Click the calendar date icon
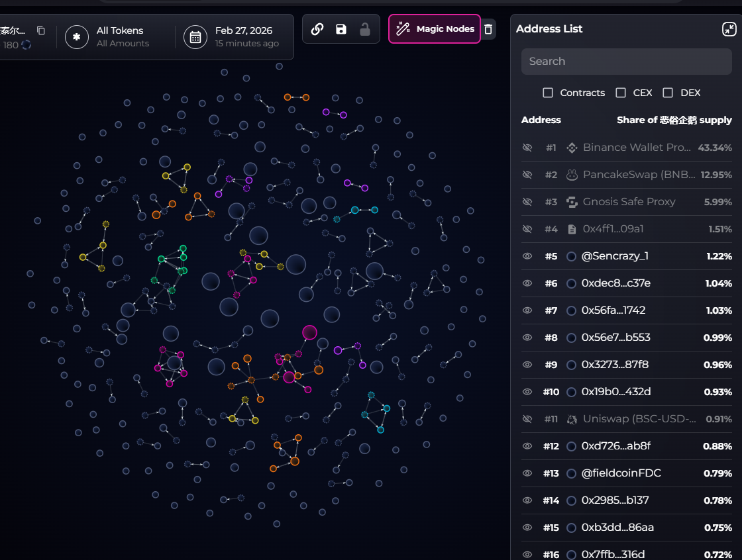Image resolution: width=742 pixels, height=560 pixels. click(x=195, y=37)
